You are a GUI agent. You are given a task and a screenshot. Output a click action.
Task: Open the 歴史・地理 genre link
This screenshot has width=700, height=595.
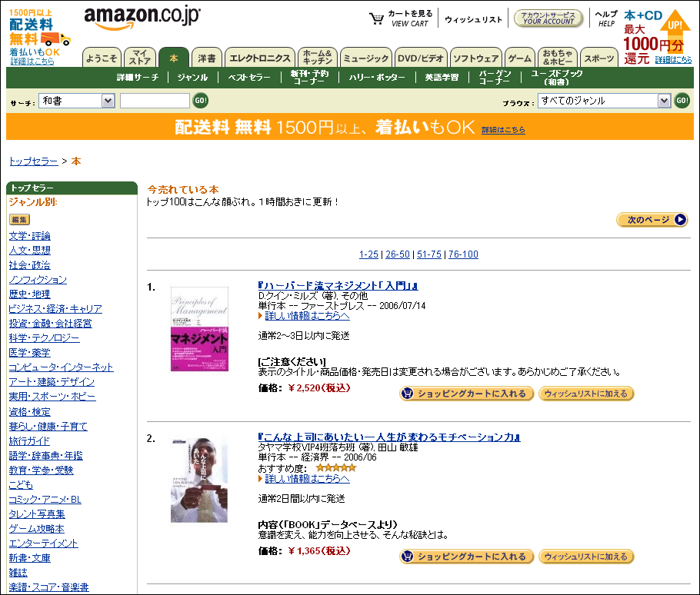(29, 294)
